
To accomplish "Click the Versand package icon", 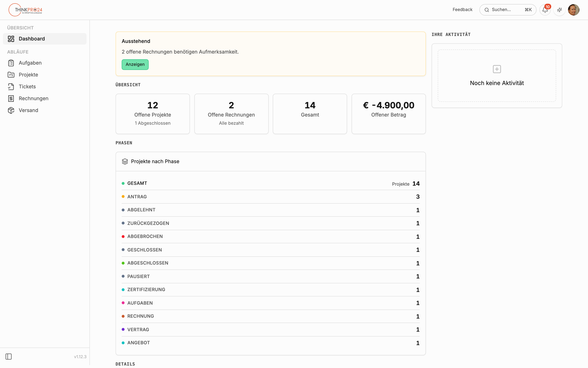I will coord(11,110).
